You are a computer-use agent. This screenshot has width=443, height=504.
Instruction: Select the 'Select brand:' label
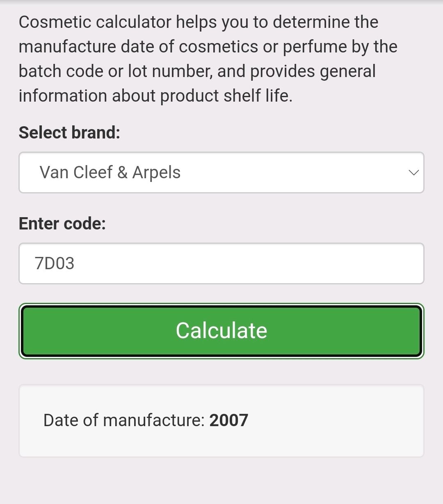(x=69, y=133)
